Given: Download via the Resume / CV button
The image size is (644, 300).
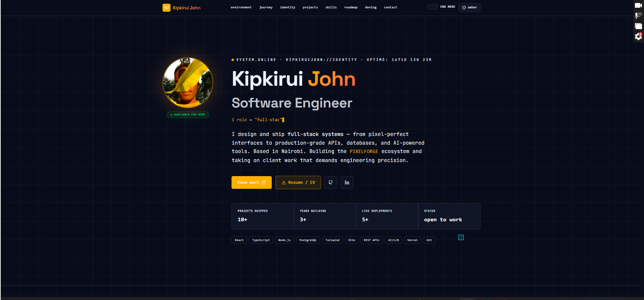Looking at the screenshot, I should coord(298,182).
